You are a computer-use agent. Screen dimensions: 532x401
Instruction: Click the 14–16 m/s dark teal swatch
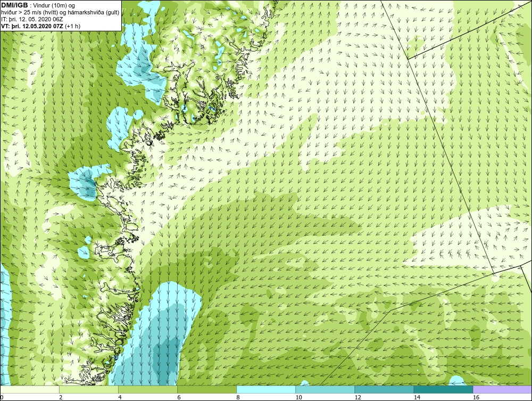(x=443, y=389)
